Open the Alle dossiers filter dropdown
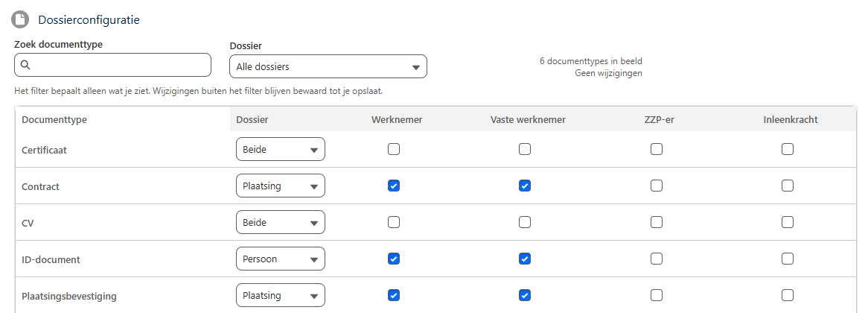Image resolution: width=868 pixels, height=313 pixels. 328,66
